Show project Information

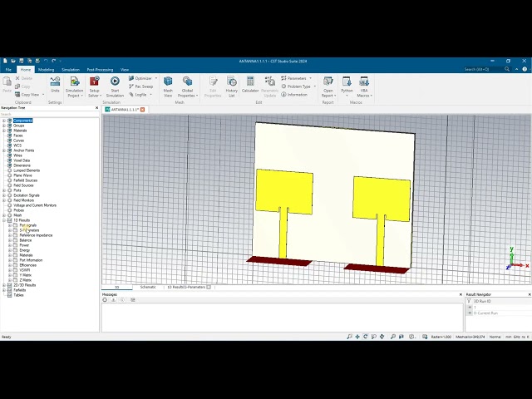point(294,95)
